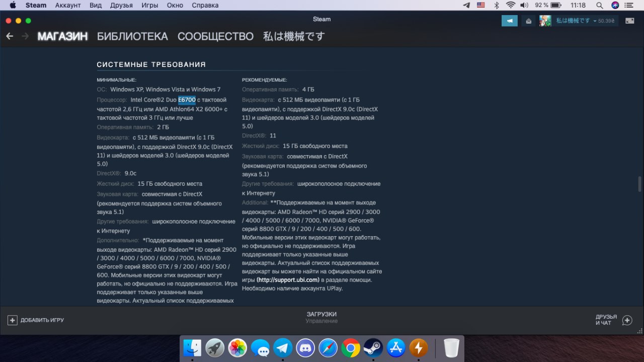This screenshot has width=644, height=362.
Task: Click the Steam icon in Dock
Action: [x=373, y=348]
